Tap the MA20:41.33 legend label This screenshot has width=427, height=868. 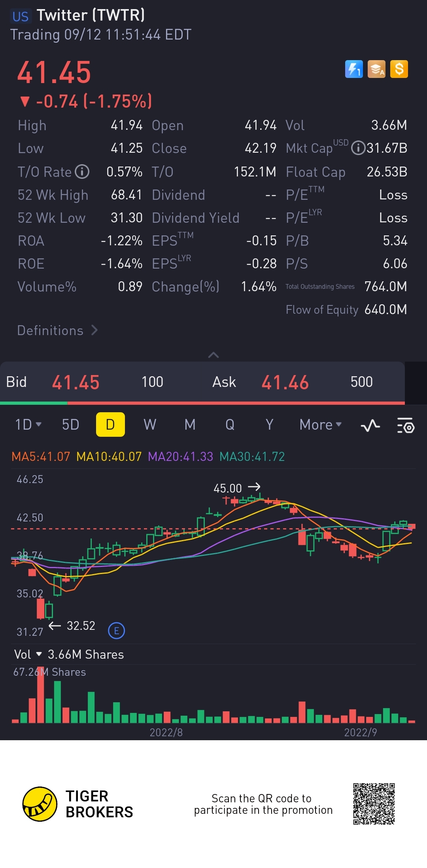click(180, 457)
